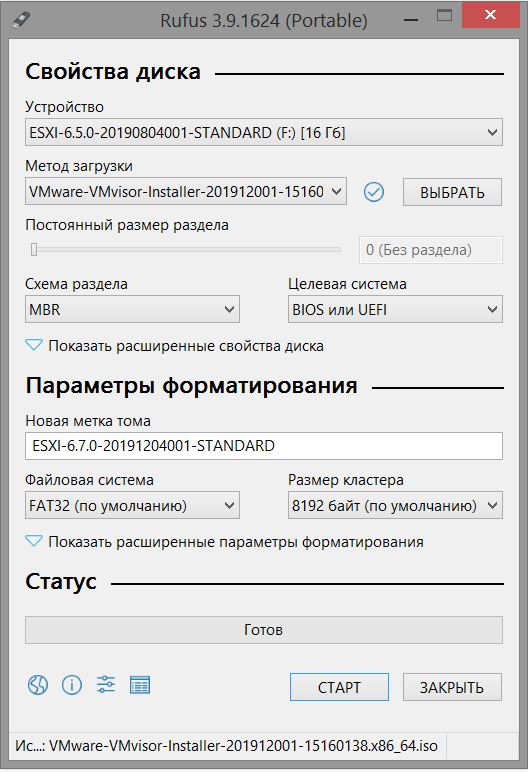Open the boot selection ISO dropdown
The height and width of the screenshot is (773, 528).
[x=186, y=191]
